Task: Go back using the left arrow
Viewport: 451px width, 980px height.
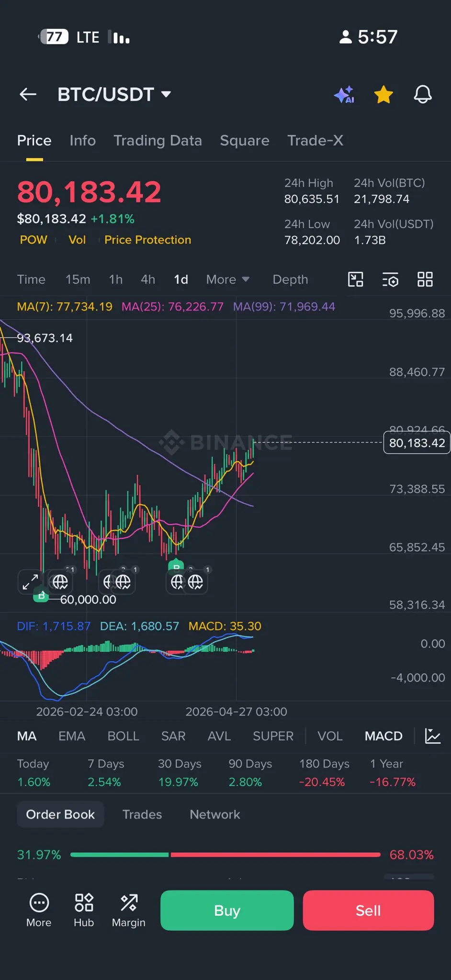Action: (28, 94)
